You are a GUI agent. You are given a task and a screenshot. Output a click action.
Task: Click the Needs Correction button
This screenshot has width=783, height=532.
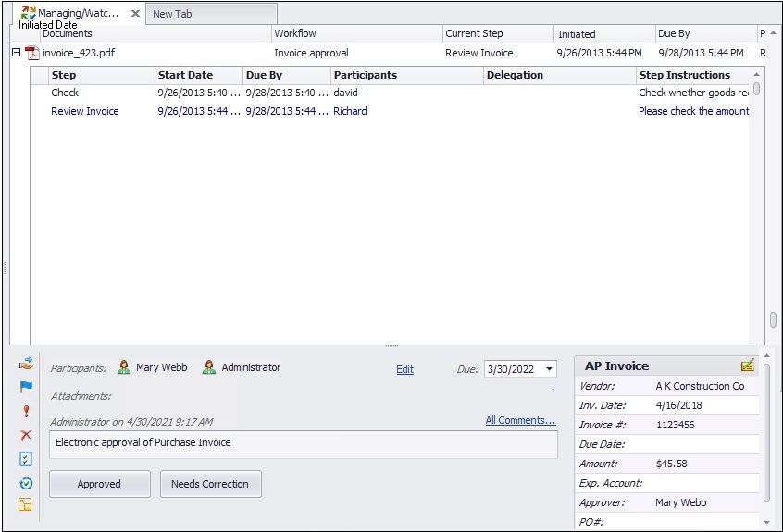[x=210, y=484]
